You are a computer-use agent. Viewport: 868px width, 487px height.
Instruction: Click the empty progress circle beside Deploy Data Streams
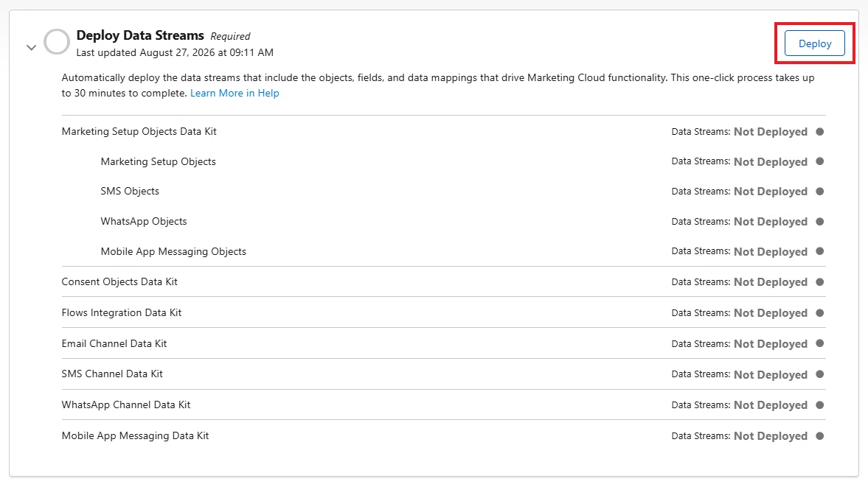(57, 42)
